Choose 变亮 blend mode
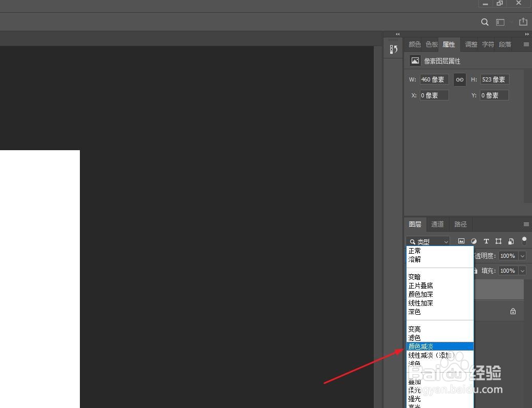The image size is (532, 408). pyautogui.click(x=440, y=329)
